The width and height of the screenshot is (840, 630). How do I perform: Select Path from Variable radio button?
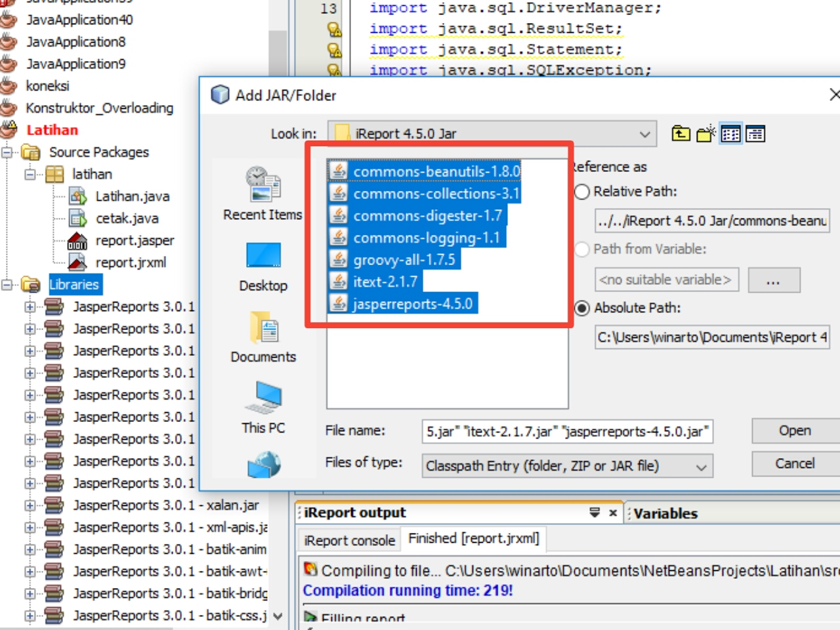pos(582,249)
